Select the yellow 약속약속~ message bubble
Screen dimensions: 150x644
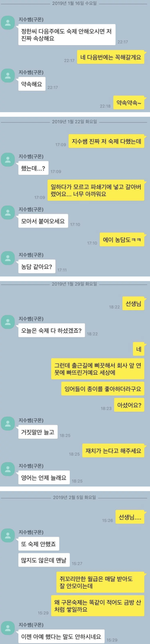(x=129, y=102)
